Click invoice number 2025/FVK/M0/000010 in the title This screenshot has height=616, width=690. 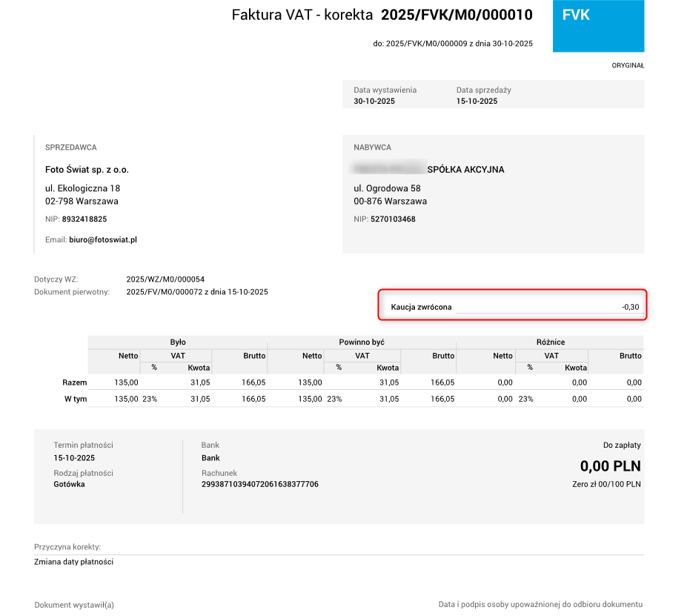pyautogui.click(x=457, y=15)
